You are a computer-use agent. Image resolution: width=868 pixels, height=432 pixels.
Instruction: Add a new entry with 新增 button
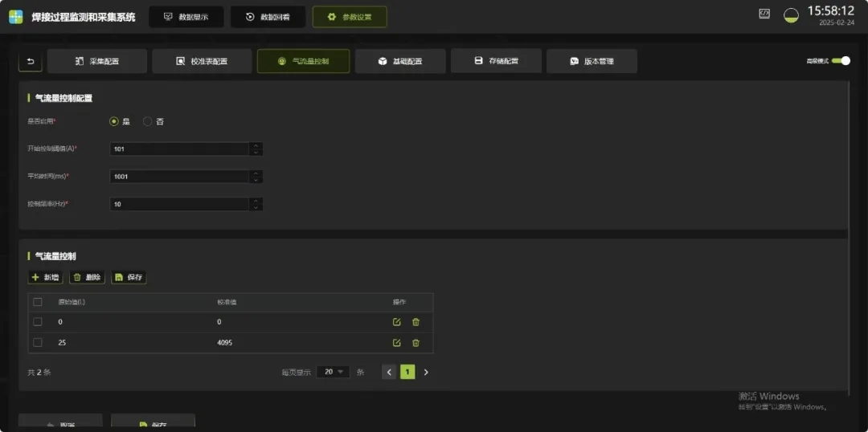pyautogui.click(x=45, y=277)
